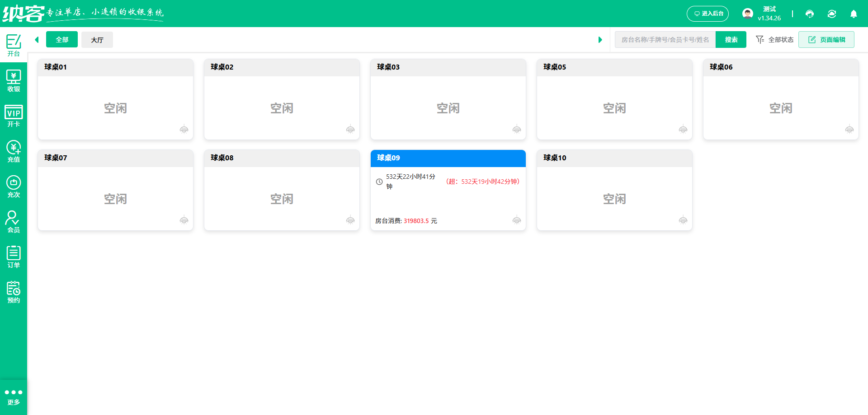Click the 搜索 search button

coord(731,39)
